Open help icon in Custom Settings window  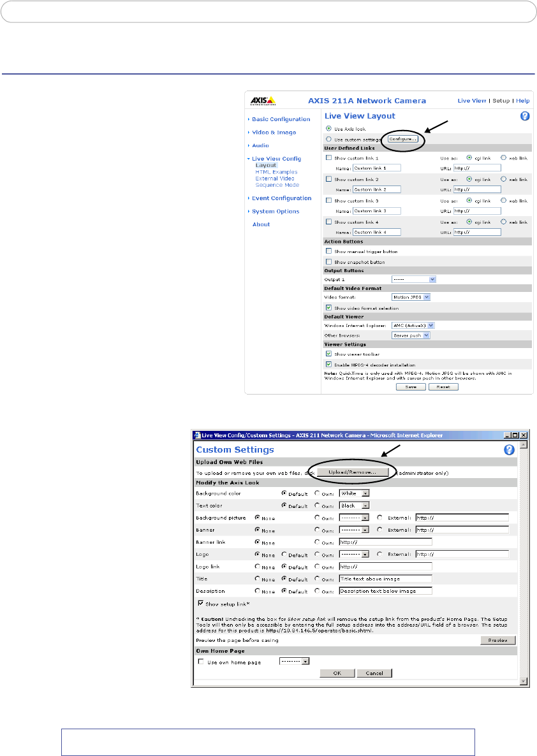click(x=509, y=450)
